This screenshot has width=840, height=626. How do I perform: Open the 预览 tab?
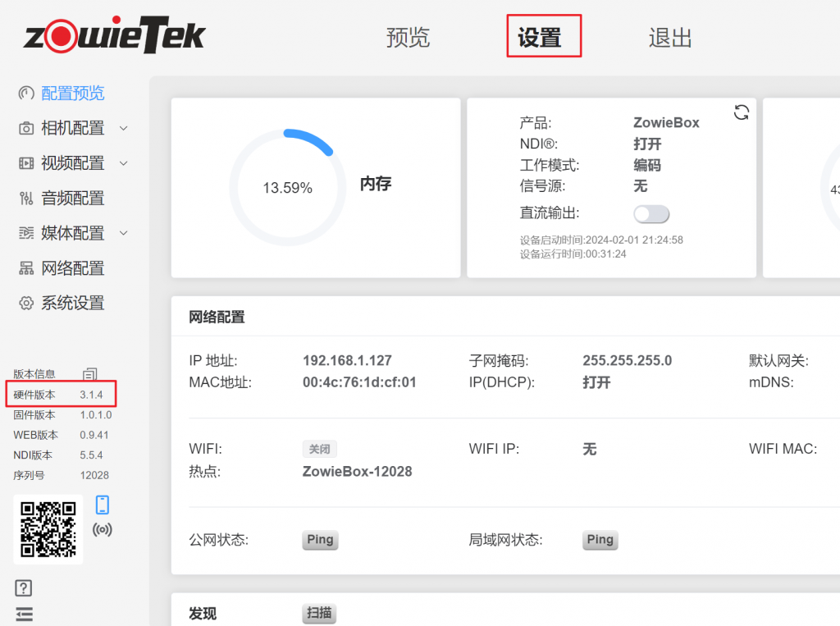408,38
